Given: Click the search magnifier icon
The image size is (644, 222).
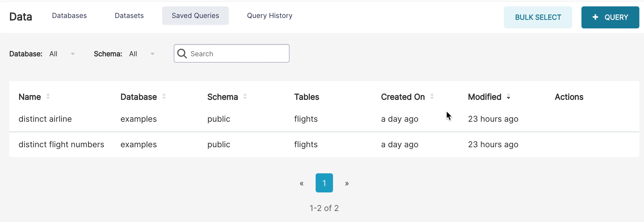Looking at the screenshot, I should pos(182,54).
